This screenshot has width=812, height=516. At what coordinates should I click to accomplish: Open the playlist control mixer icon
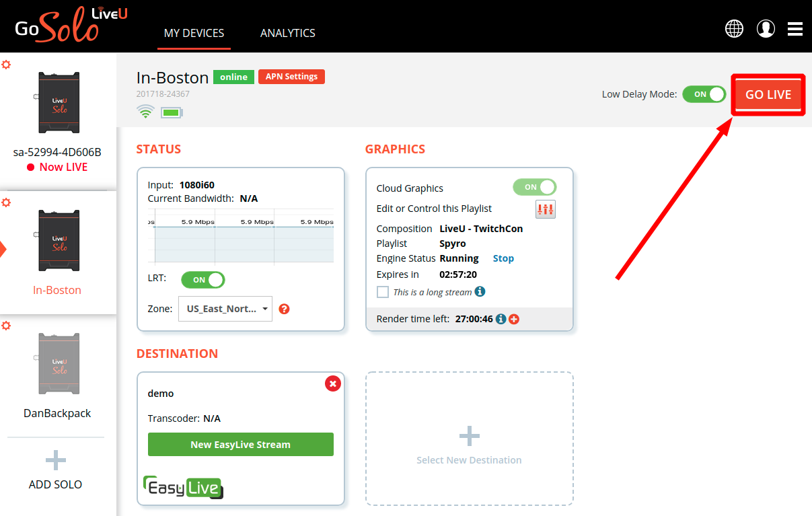(546, 209)
